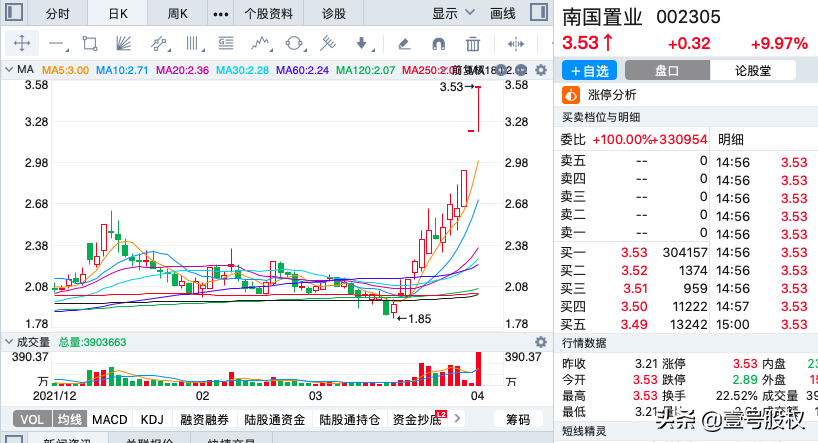Open 诊股 tab

click(x=333, y=14)
